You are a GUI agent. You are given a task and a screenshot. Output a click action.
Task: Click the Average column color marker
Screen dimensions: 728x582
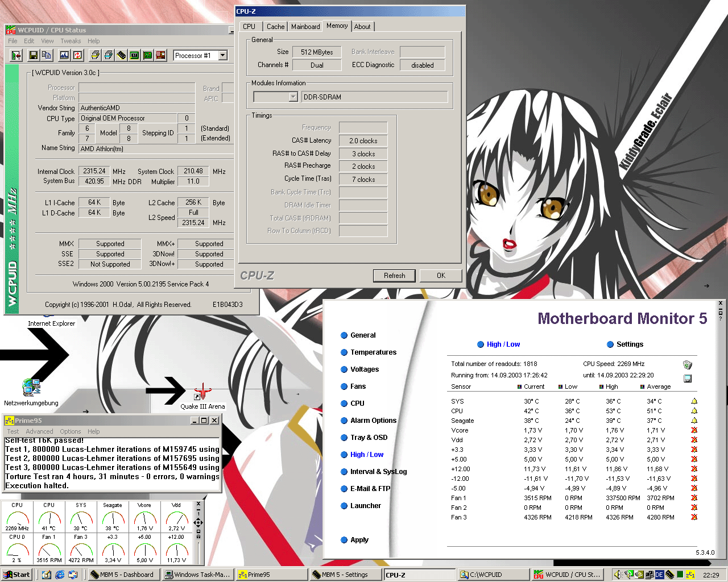point(642,386)
